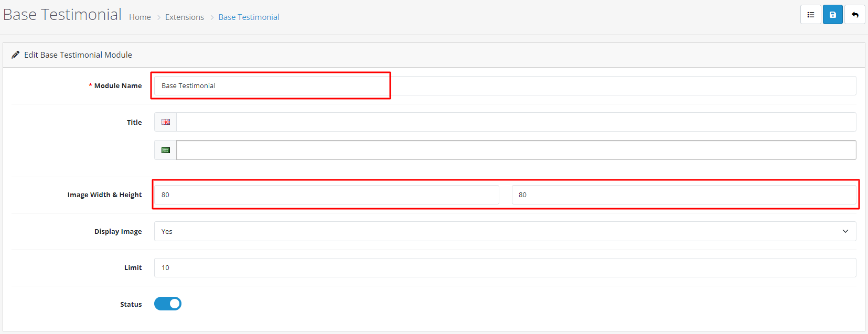Click the Base Testimonial page heading
868x334 pixels.
pos(62,15)
